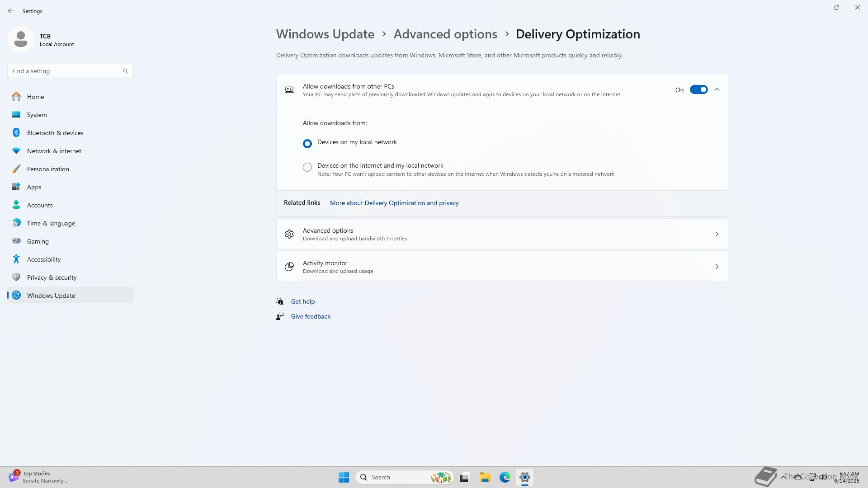Open File Explorer from the taskbar

(485, 477)
